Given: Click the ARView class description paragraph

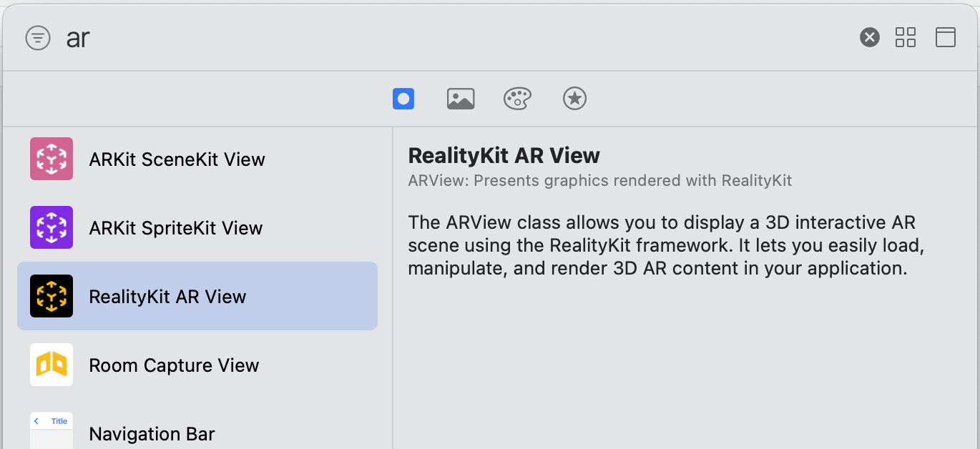Looking at the screenshot, I should (x=667, y=245).
